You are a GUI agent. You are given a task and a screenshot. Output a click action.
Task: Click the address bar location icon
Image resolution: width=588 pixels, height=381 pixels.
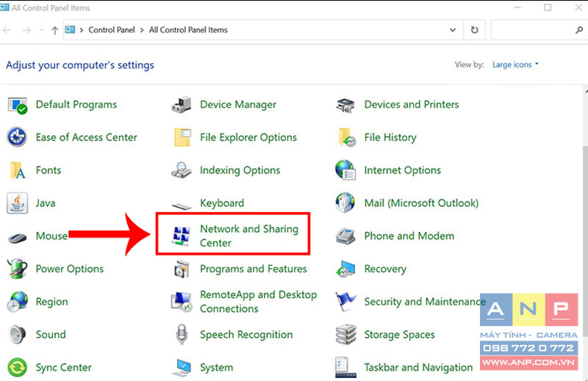pyautogui.click(x=70, y=29)
